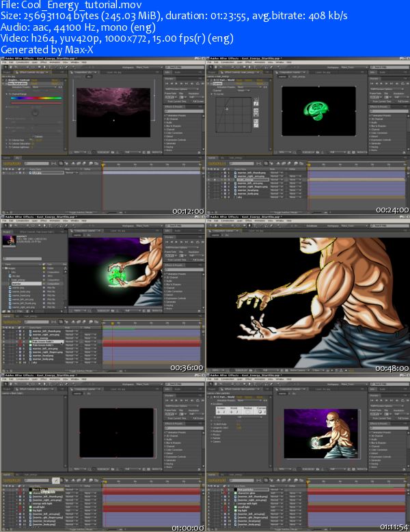Open the 01:00:00 frame black composition

(116, 432)
